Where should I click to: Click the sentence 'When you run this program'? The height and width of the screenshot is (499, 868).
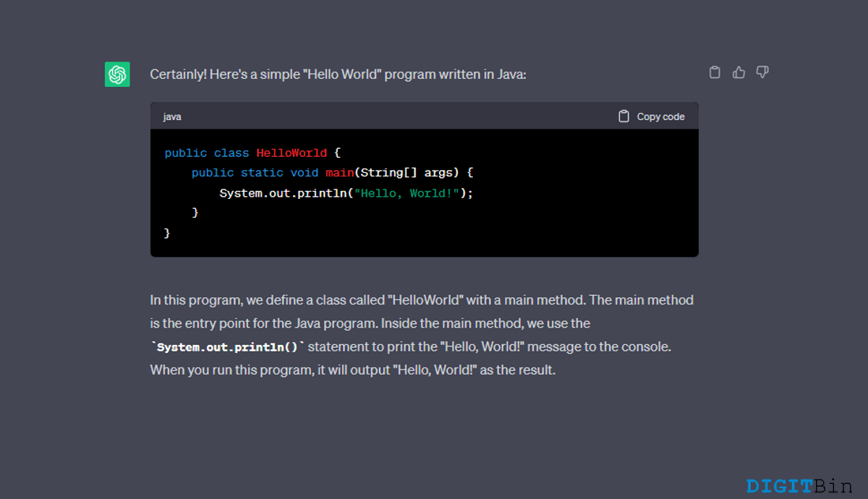(352, 370)
